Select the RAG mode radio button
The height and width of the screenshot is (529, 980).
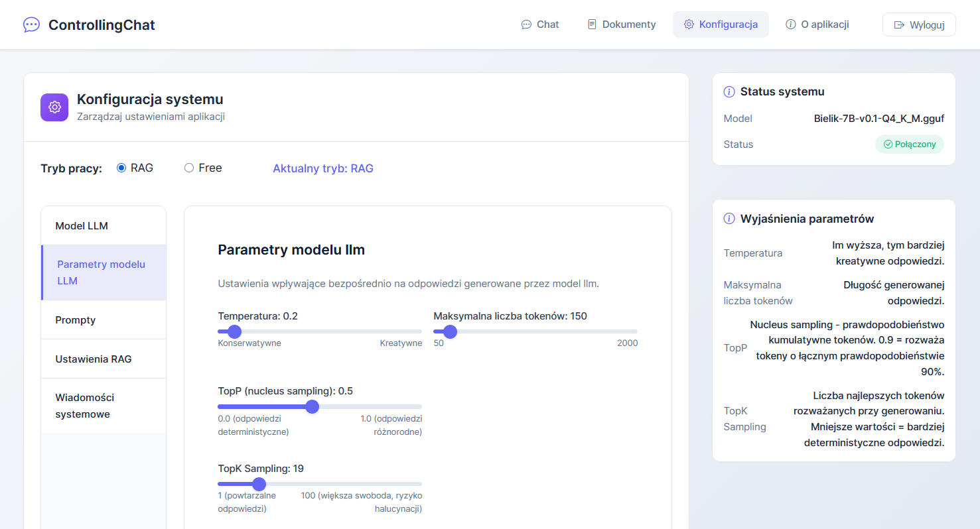[x=121, y=168]
